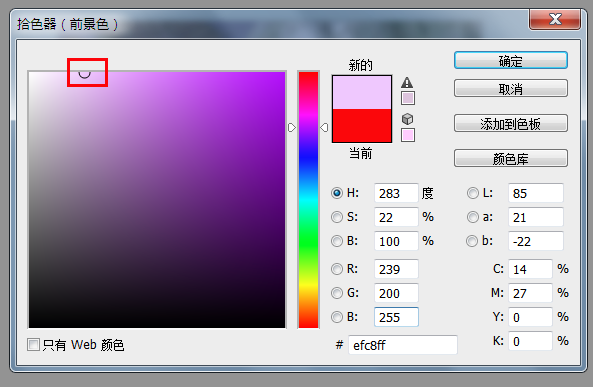Click inside the purple color field
Image resolution: width=593 pixels, height=387 pixels.
coord(157,200)
